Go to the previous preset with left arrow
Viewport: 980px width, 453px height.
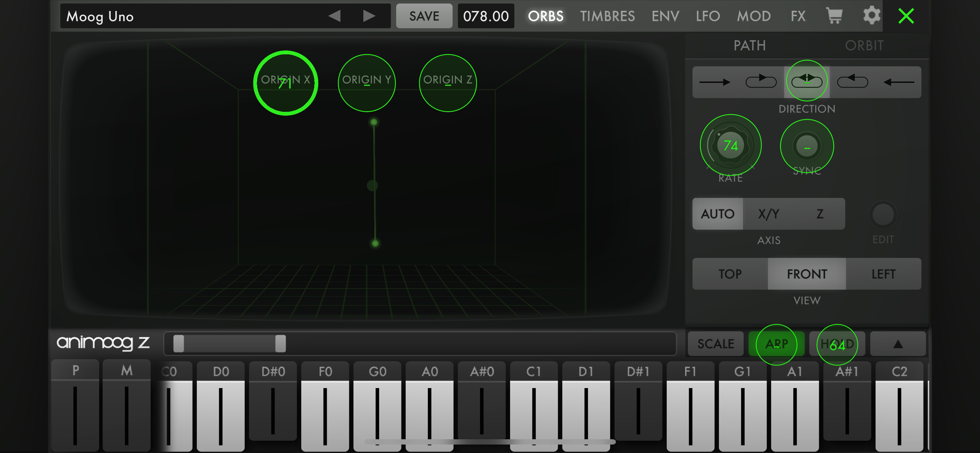pyautogui.click(x=334, y=16)
